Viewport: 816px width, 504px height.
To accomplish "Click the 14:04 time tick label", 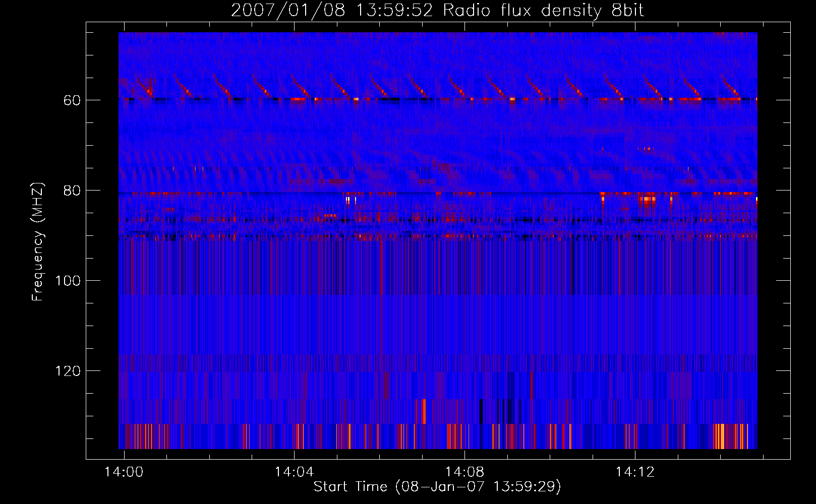I will (x=294, y=472).
